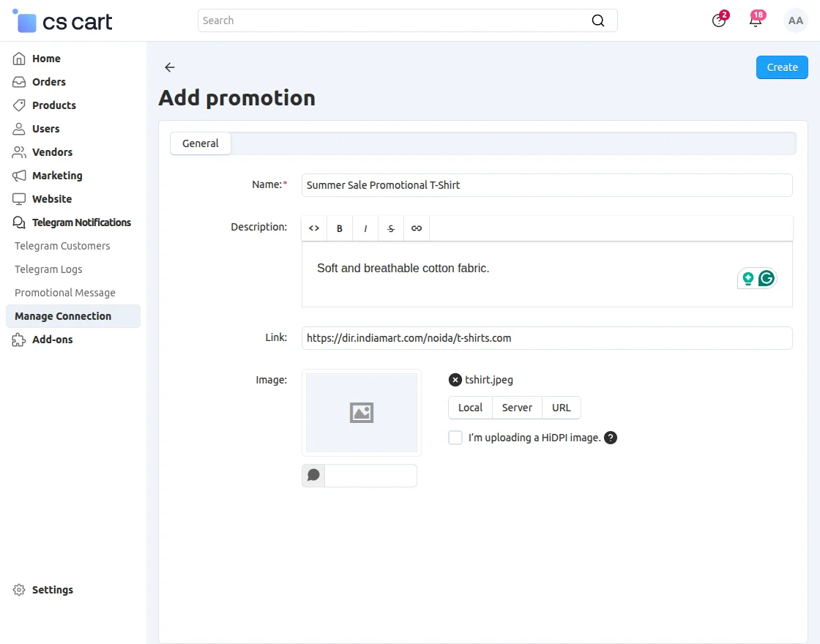The width and height of the screenshot is (820, 644).
Task: Open the help badge icon with 2
Action: (x=719, y=20)
